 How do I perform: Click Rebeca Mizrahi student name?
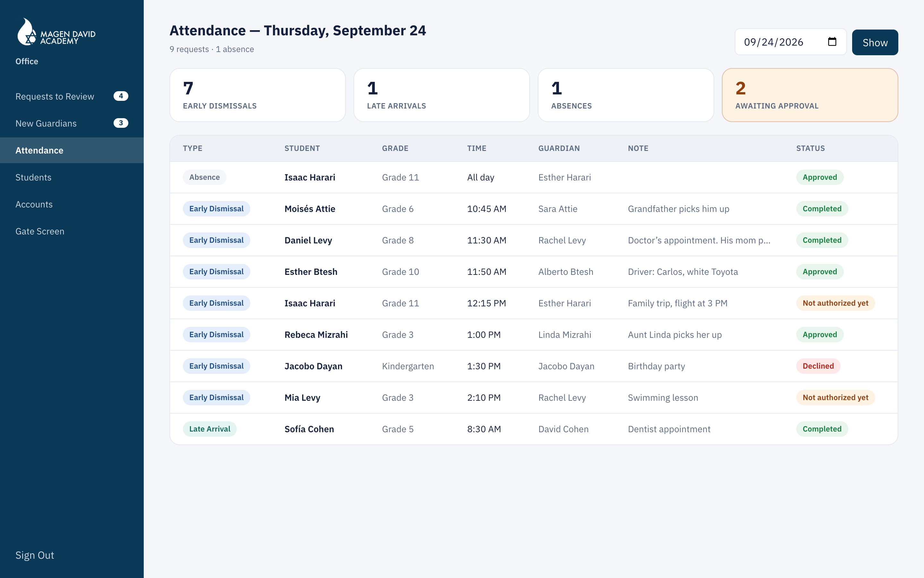(x=316, y=335)
